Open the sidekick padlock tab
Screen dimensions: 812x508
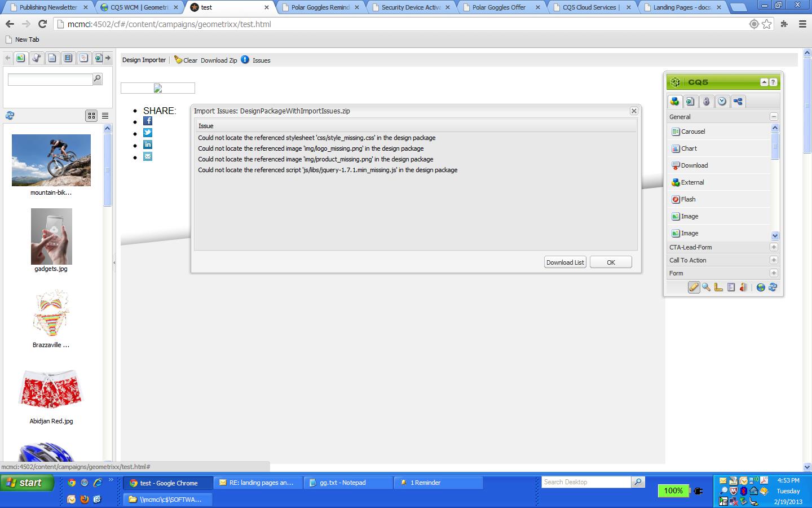point(706,102)
